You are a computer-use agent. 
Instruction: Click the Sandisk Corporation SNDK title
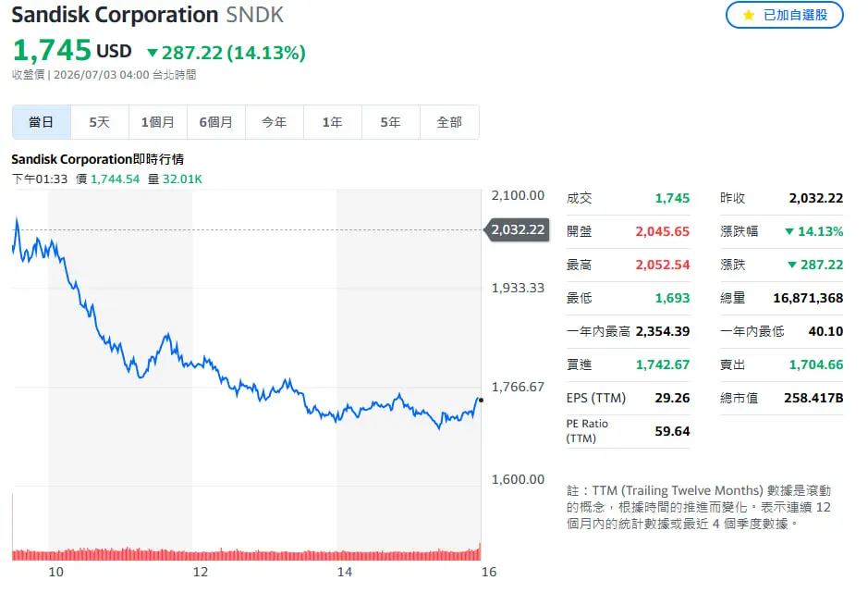click(x=147, y=15)
